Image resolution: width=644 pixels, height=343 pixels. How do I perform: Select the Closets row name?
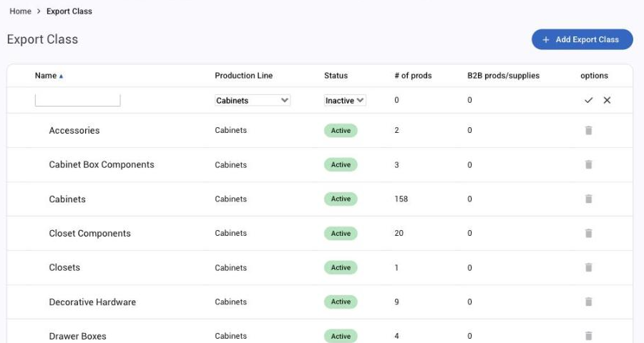[64, 267]
